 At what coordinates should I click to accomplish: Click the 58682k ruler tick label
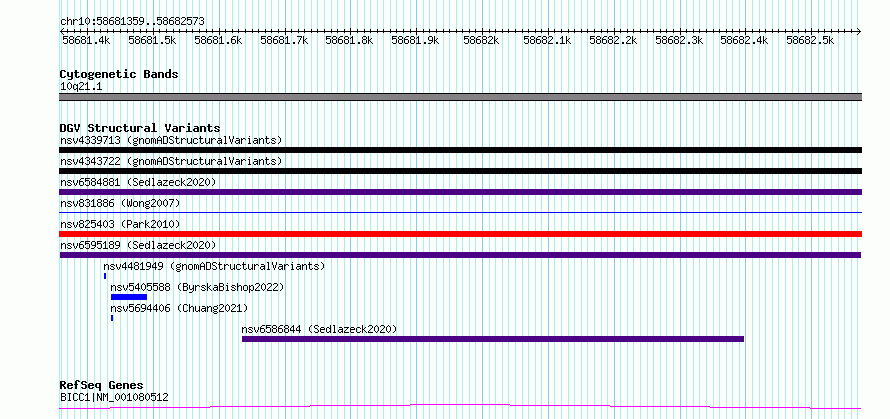pos(481,40)
